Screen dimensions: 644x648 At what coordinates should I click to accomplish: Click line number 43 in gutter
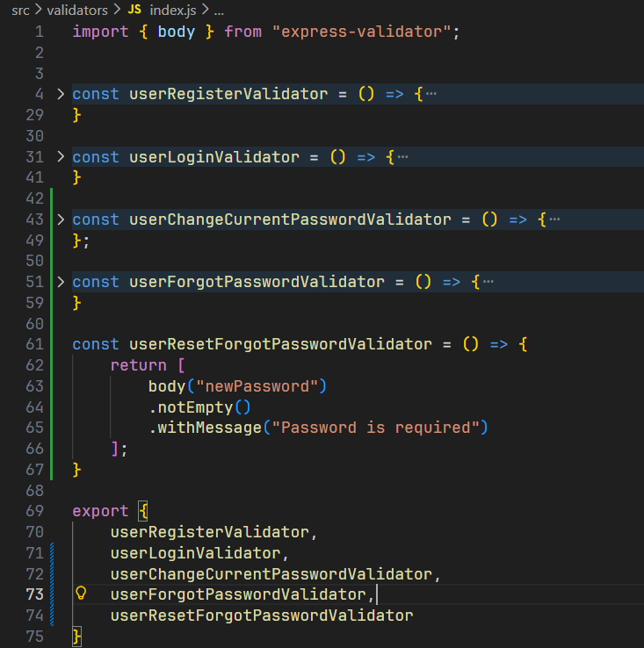tap(35, 220)
